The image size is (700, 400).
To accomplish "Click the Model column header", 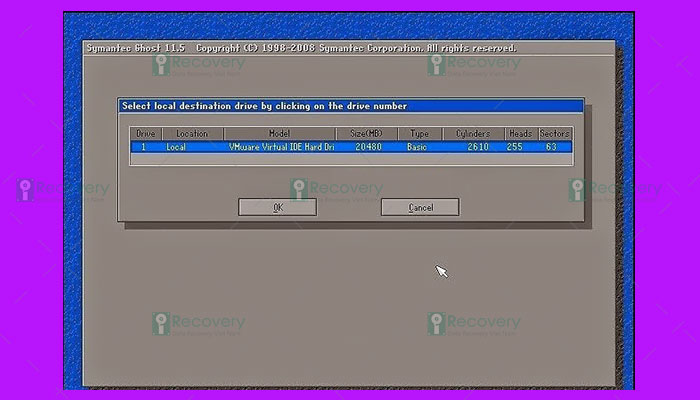I will point(279,133).
